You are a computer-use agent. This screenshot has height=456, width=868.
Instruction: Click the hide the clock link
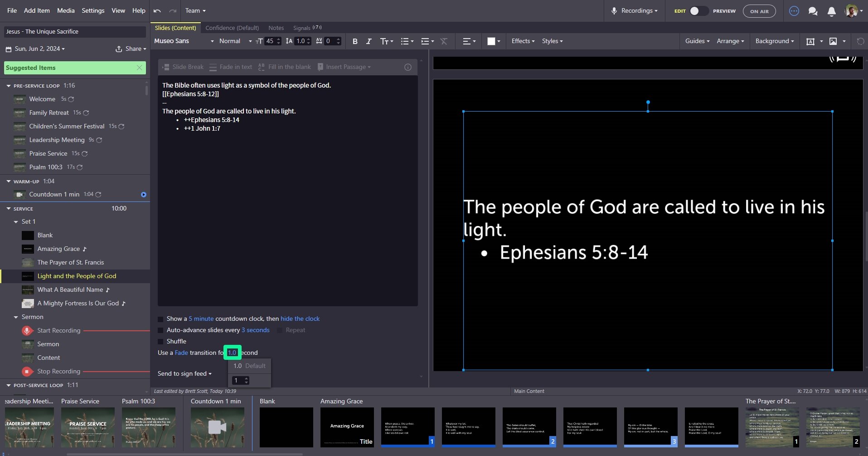(x=300, y=319)
